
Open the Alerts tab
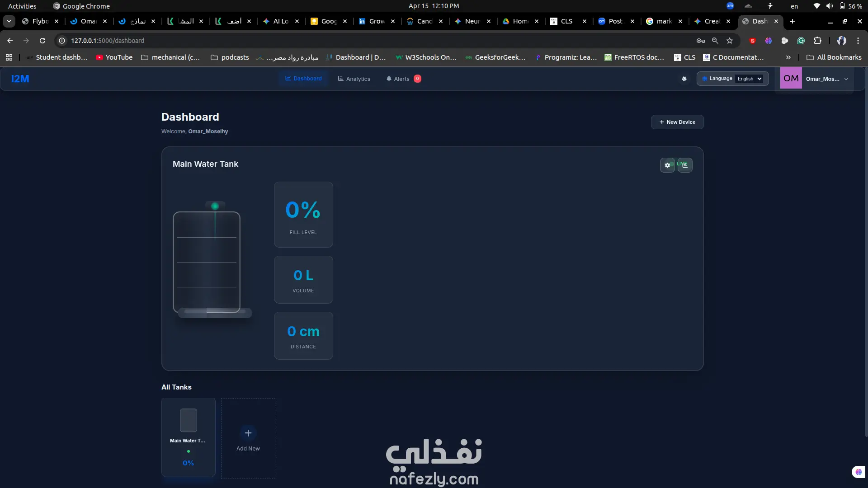pyautogui.click(x=398, y=79)
